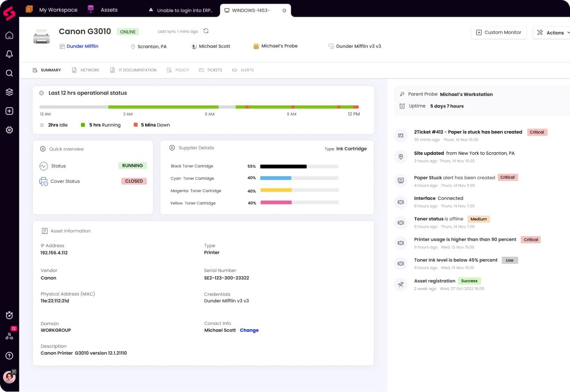Open network node icon with 12 badge
570x392 pixels.
9,336
